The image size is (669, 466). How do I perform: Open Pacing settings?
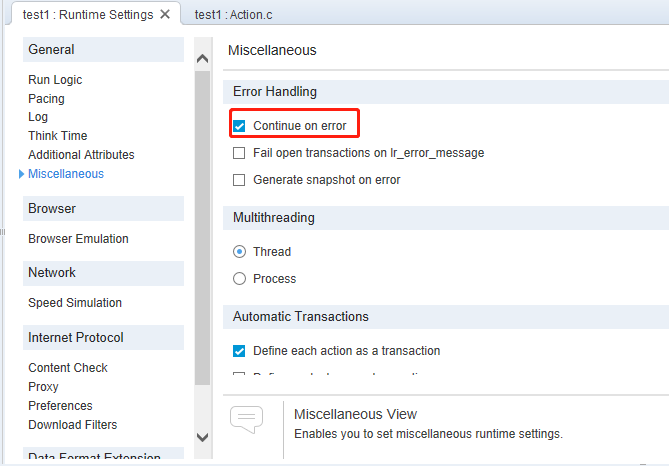[46, 99]
